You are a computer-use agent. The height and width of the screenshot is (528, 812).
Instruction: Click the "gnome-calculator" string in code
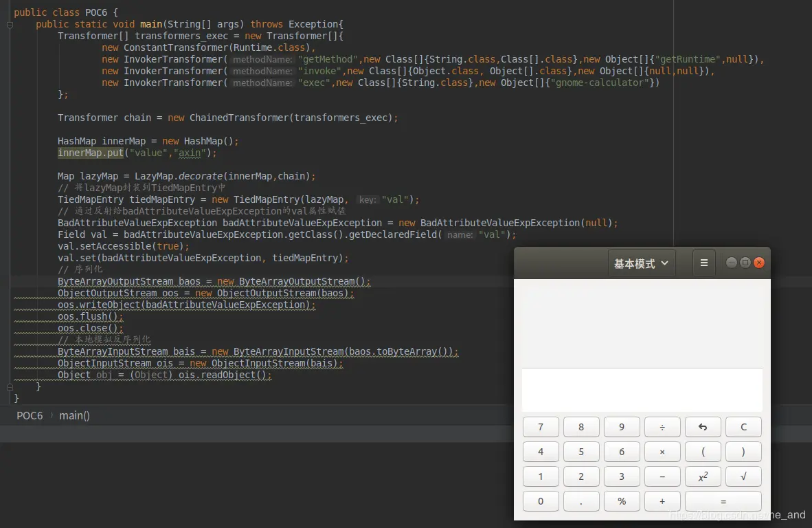(599, 83)
